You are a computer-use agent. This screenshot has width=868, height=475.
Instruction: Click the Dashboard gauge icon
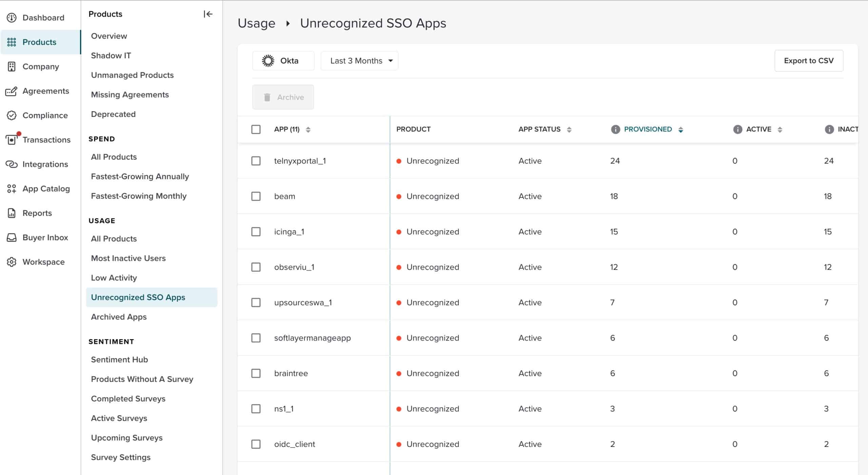(x=12, y=18)
